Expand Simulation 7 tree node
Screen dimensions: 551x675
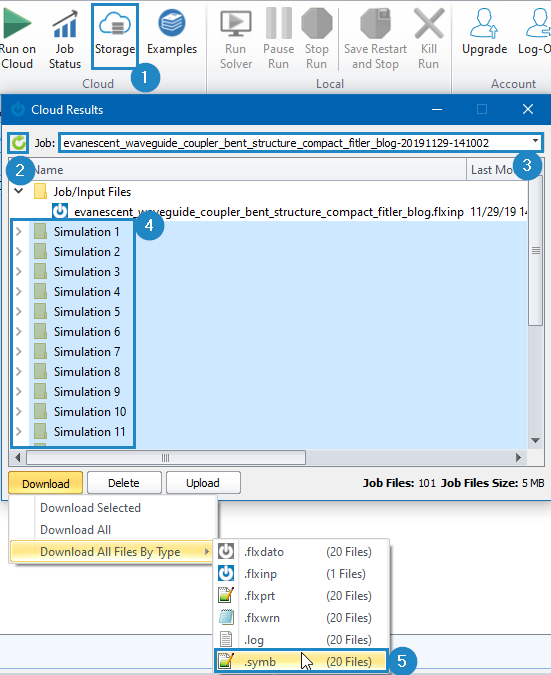coord(19,351)
